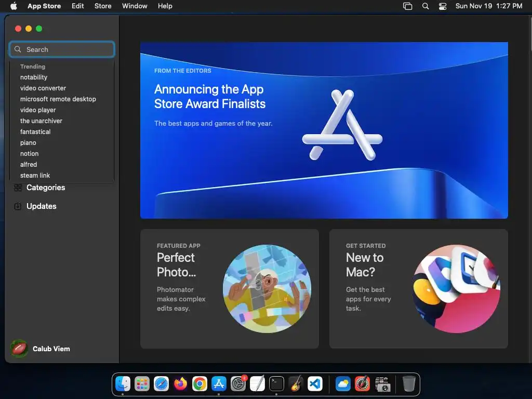Show the date and time panel
The image size is (532, 399).
pos(489,6)
